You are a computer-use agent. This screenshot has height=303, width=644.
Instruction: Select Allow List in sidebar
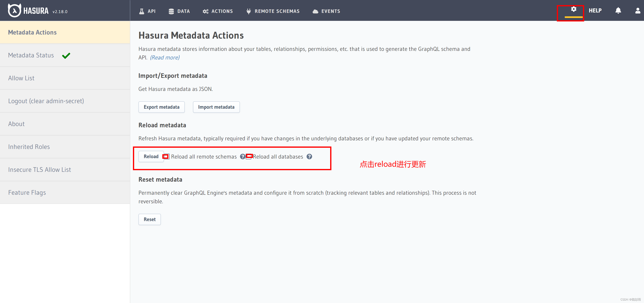(21, 78)
